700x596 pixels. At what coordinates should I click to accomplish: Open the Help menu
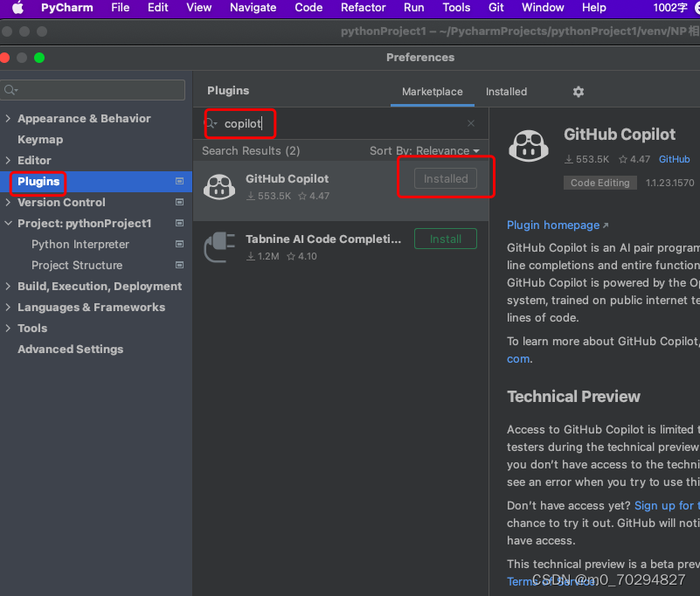coord(593,8)
